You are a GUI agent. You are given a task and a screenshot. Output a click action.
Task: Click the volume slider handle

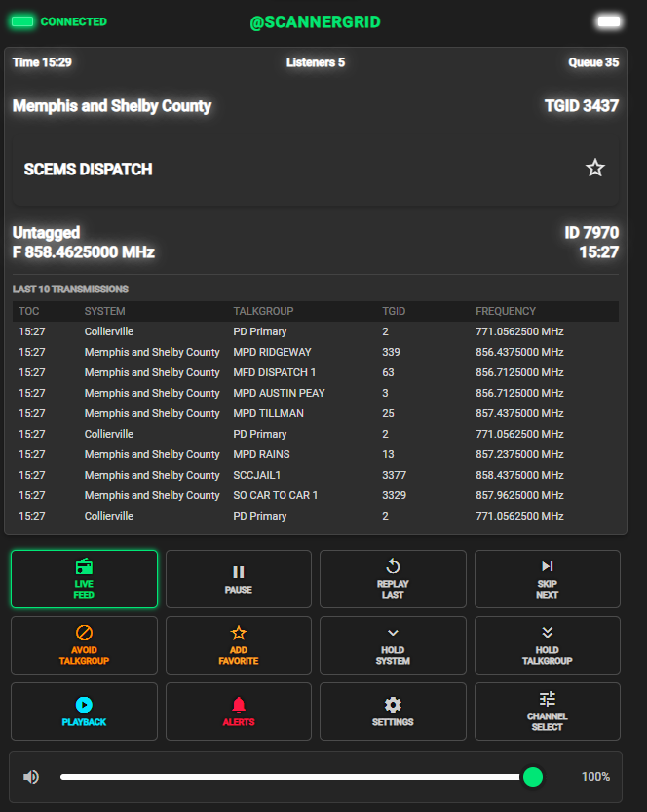pyautogui.click(x=533, y=777)
